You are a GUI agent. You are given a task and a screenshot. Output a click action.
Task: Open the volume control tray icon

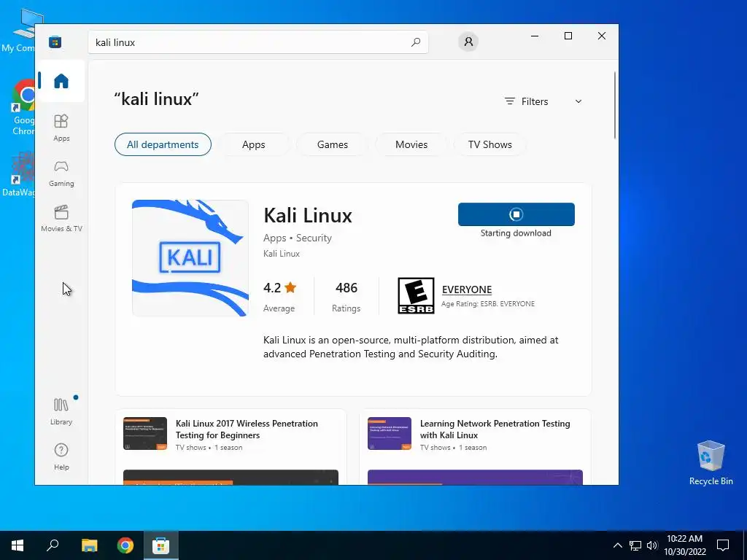652,545
